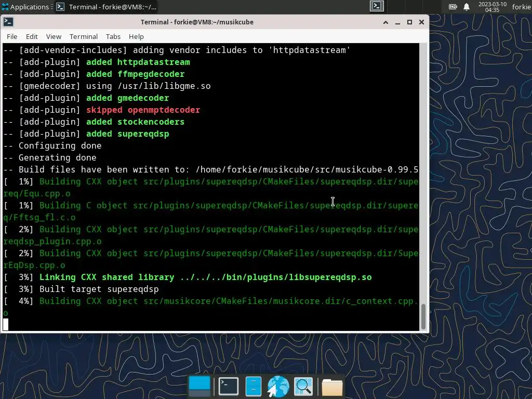Open the application finder magnifier icon in the dock
532x399 pixels.
pyautogui.click(x=303, y=386)
